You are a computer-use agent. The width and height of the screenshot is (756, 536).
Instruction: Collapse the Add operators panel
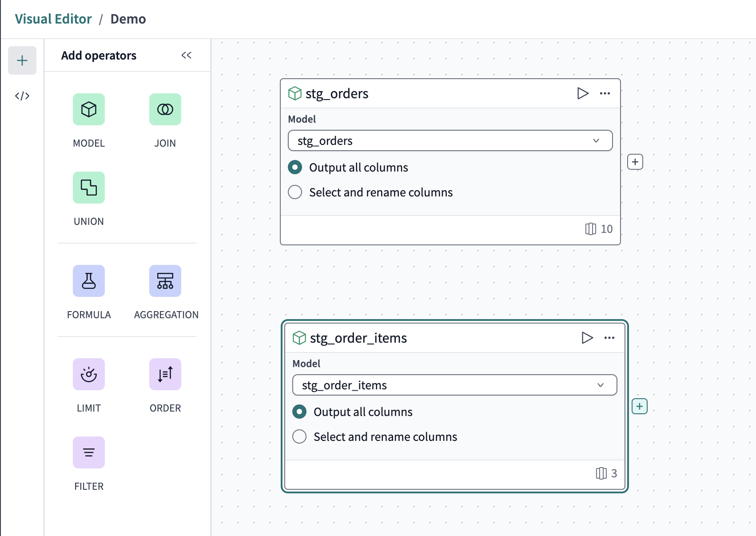pos(187,55)
